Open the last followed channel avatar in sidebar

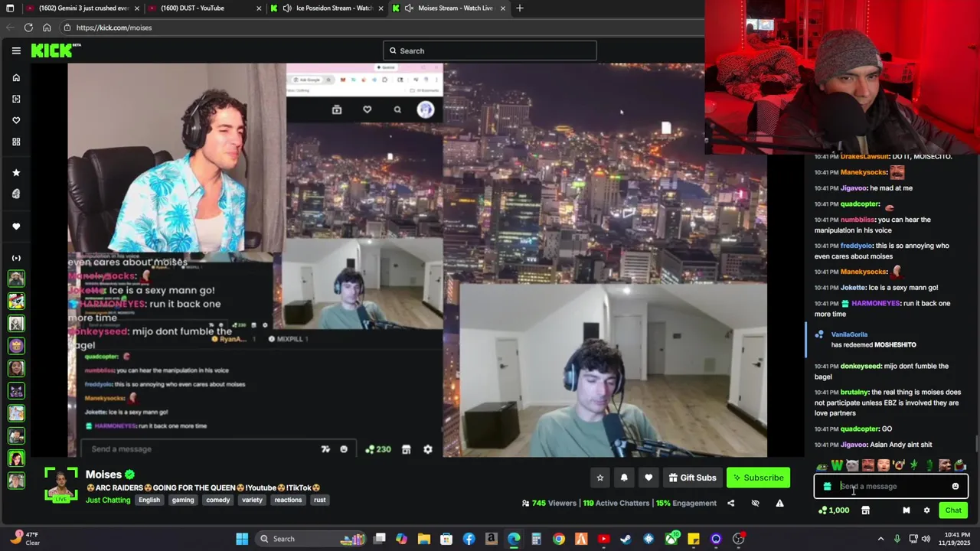click(16, 481)
